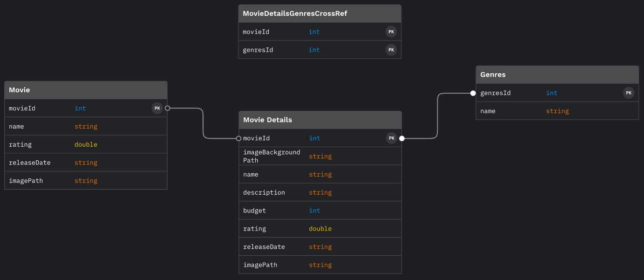
Task: Click the PK badge on Genres genresId
Action: coord(629,93)
